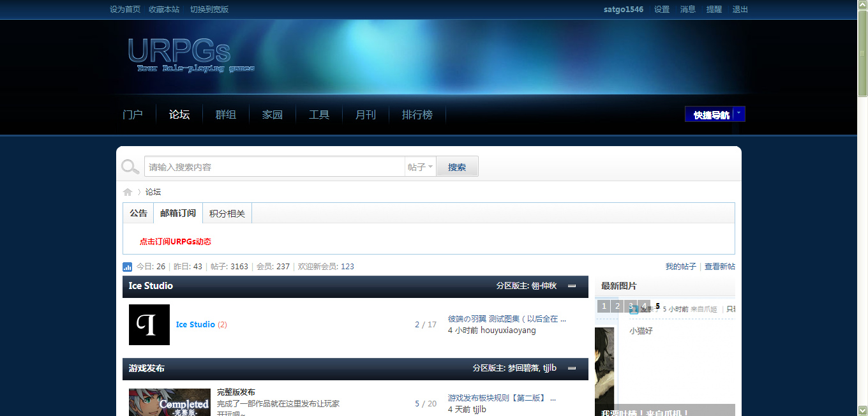Open the Completed games board image
Screen dimensions: 868x416
[x=170, y=402]
